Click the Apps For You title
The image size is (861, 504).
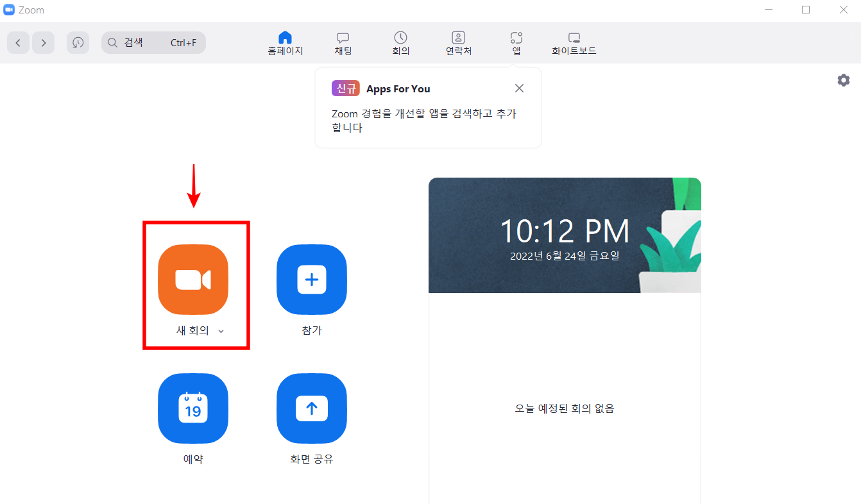(398, 89)
